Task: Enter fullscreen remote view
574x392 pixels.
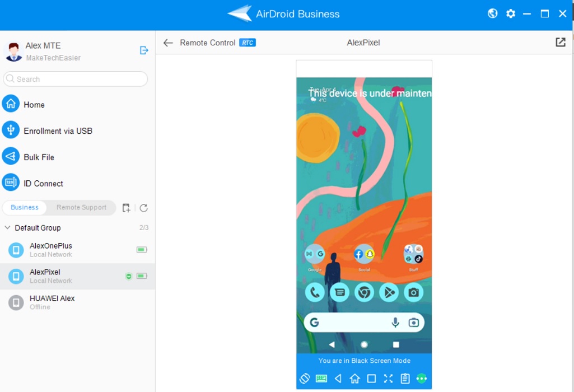Action: coord(388,379)
